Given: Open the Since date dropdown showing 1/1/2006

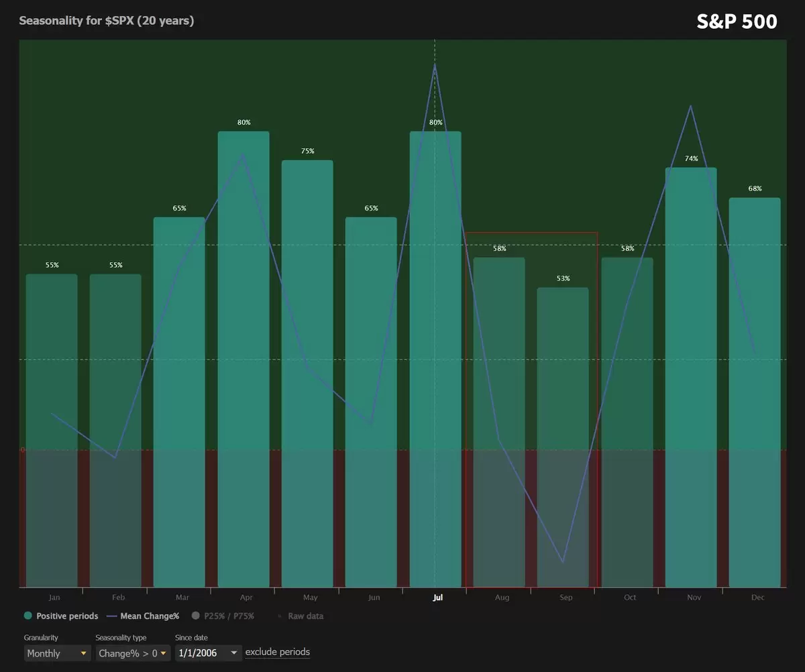Looking at the screenshot, I should (x=208, y=653).
